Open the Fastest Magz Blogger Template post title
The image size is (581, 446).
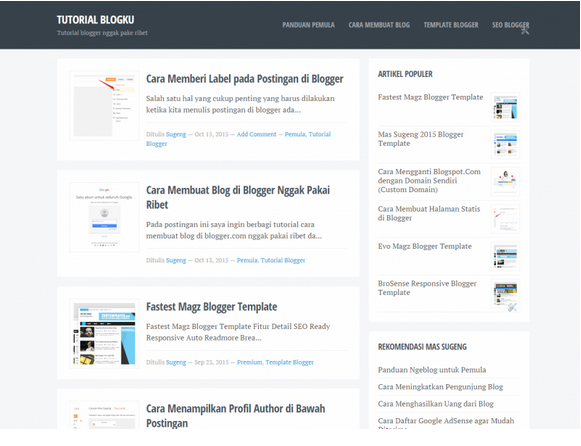(212, 307)
